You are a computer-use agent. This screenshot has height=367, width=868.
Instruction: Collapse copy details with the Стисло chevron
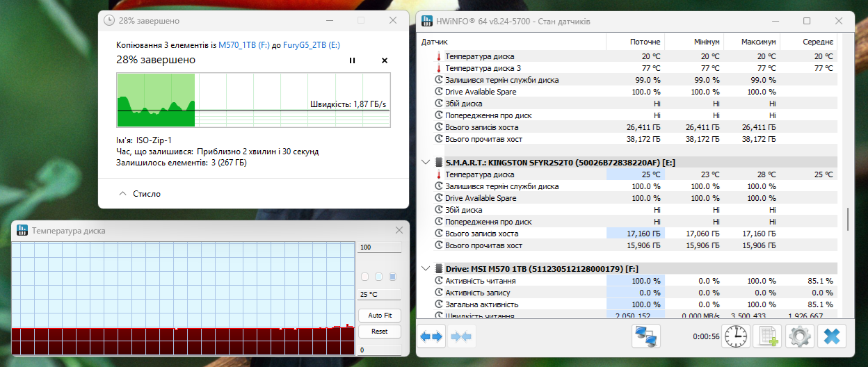click(x=123, y=194)
